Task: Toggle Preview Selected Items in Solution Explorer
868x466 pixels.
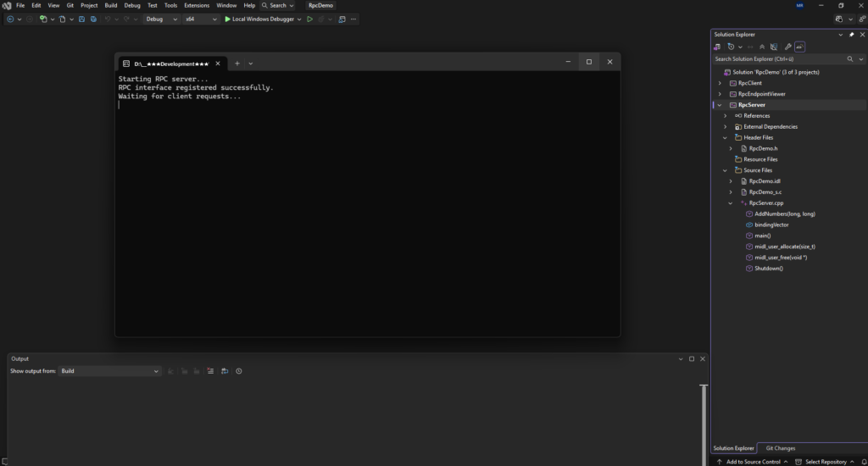Action: [799, 47]
